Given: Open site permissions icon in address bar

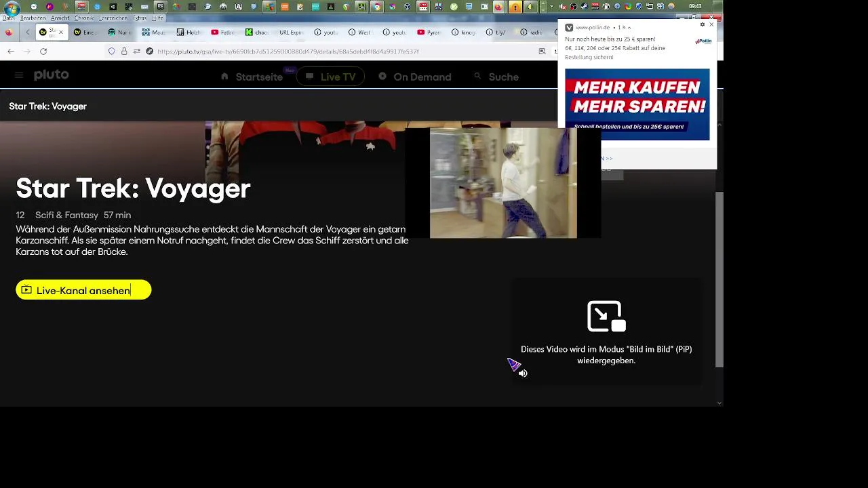Looking at the screenshot, I should click(x=136, y=52).
